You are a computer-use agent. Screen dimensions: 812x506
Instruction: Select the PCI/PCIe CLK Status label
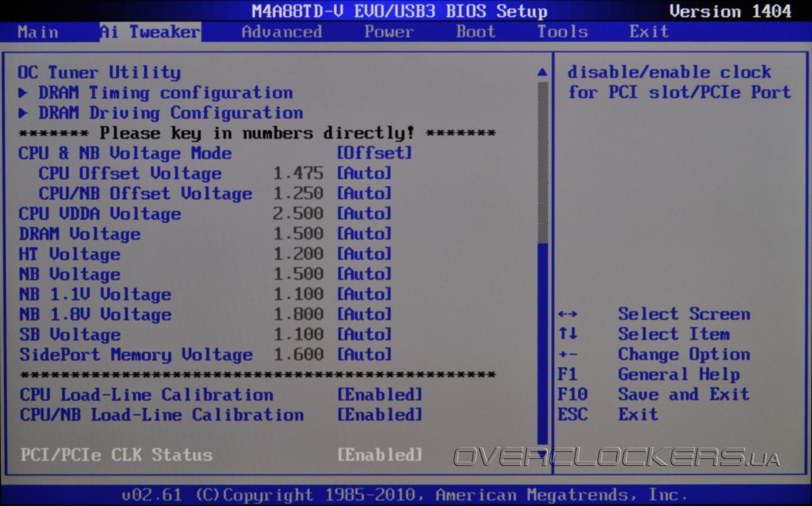pyautogui.click(x=116, y=455)
